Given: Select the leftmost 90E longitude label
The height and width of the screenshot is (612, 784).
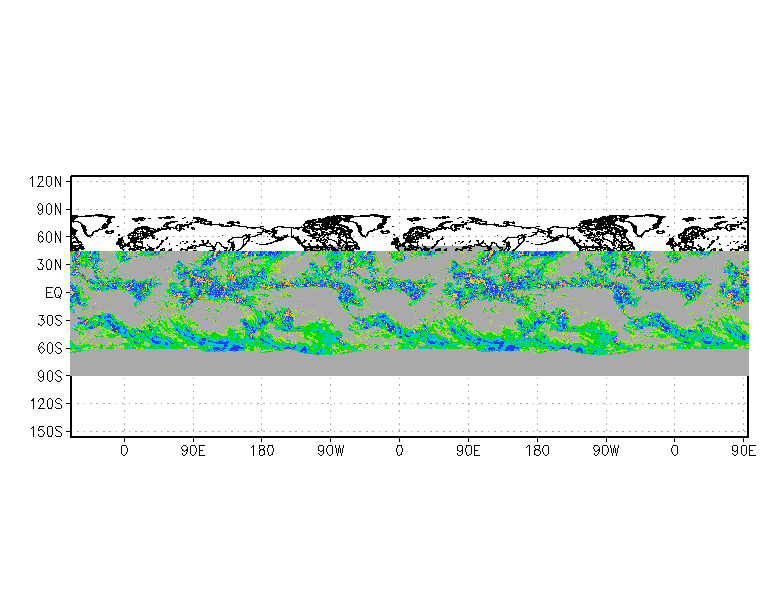Looking at the screenshot, I should point(193,451).
